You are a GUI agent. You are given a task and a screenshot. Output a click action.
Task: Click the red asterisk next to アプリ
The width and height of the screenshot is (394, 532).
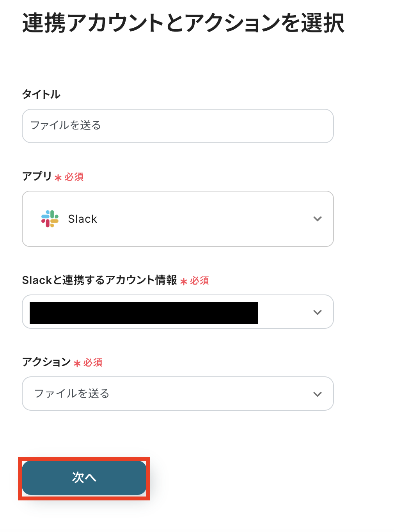click(58, 178)
